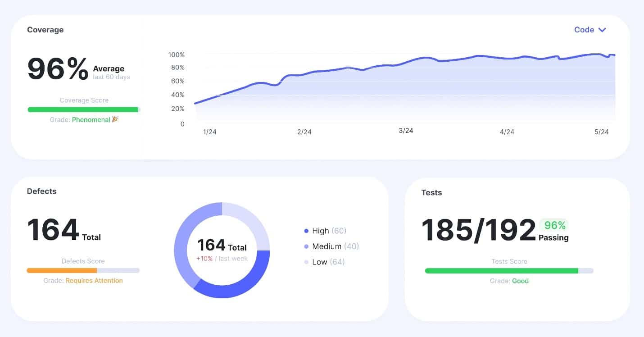This screenshot has width=644, height=337.
Task: Click the 'Average' label
Action: click(x=109, y=68)
